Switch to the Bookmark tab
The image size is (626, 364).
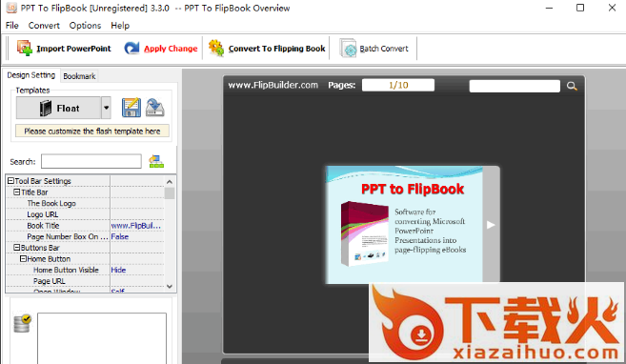tap(79, 76)
